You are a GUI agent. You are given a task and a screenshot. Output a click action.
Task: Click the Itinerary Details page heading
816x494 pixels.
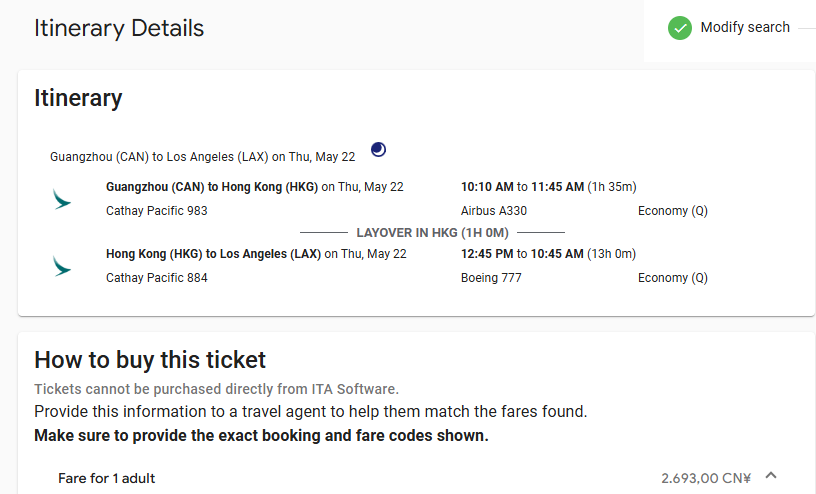click(119, 28)
